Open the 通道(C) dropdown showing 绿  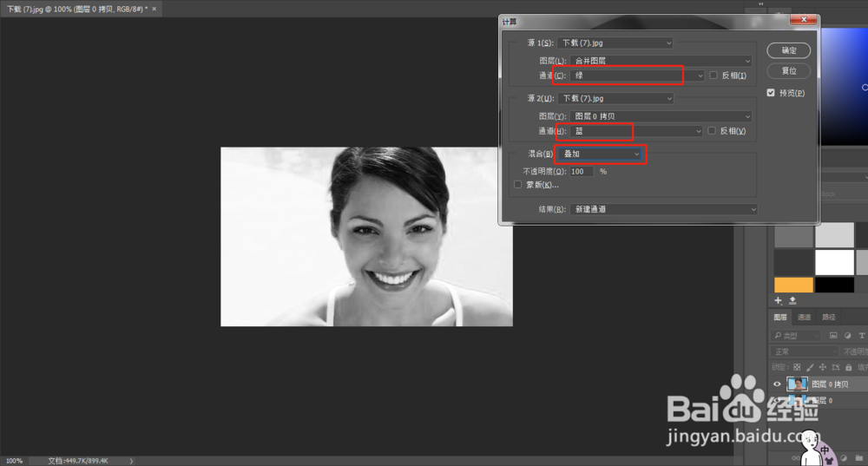[x=637, y=75]
